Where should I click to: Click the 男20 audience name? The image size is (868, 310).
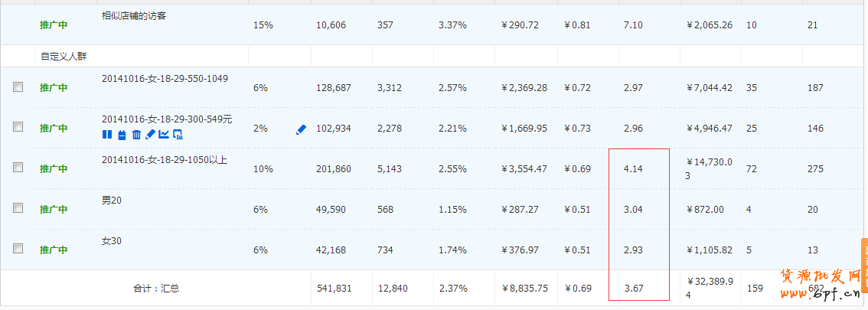(112, 201)
